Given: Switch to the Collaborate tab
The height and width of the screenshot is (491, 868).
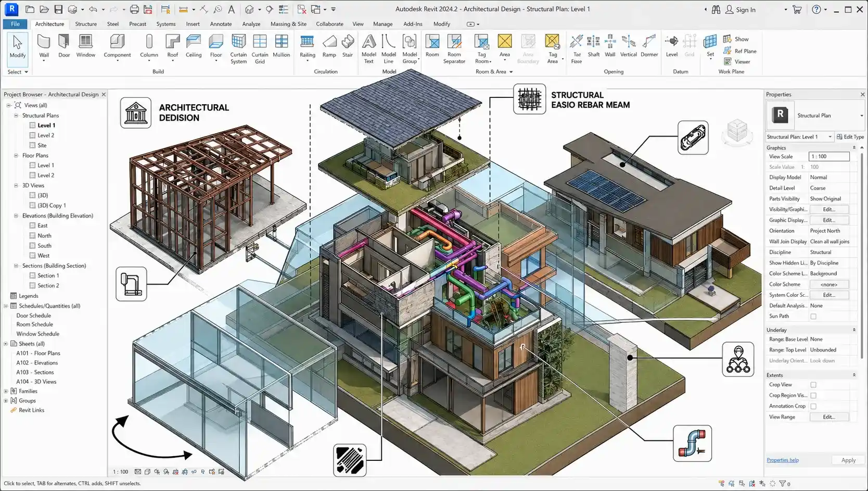Looking at the screenshot, I should coord(329,24).
